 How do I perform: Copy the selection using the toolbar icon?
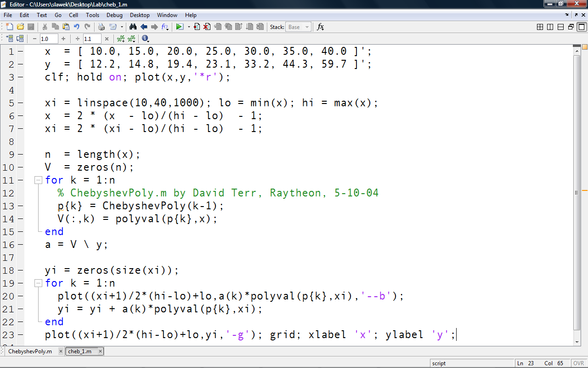tap(55, 27)
